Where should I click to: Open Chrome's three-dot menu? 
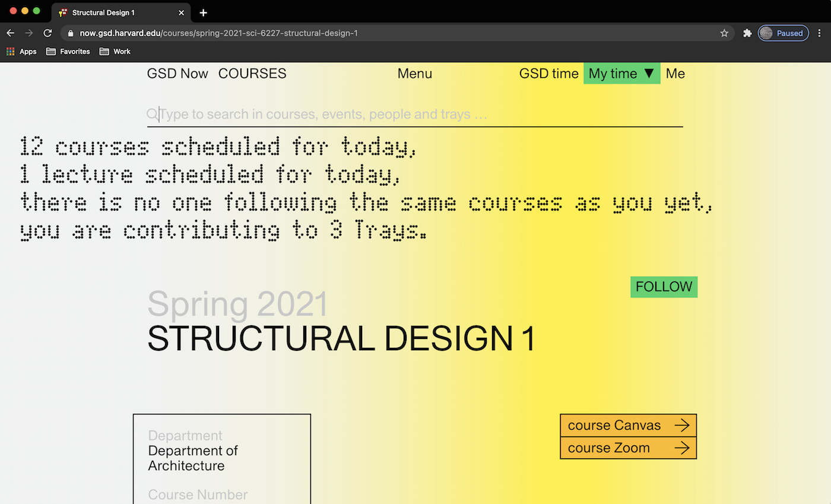(820, 33)
